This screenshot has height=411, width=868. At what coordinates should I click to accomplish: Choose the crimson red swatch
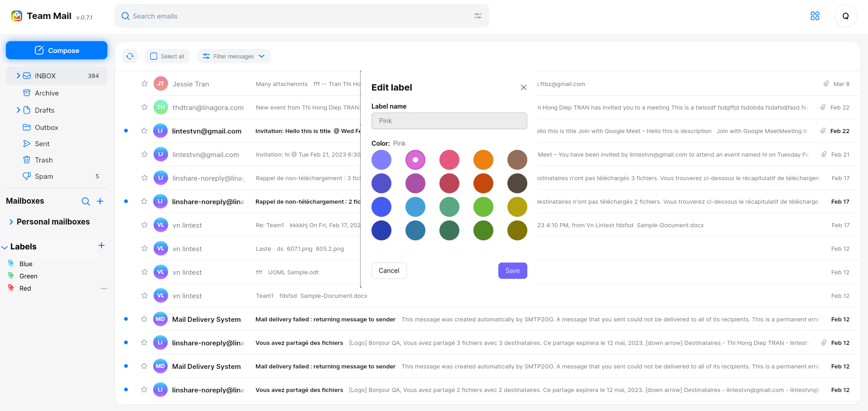coord(449,184)
